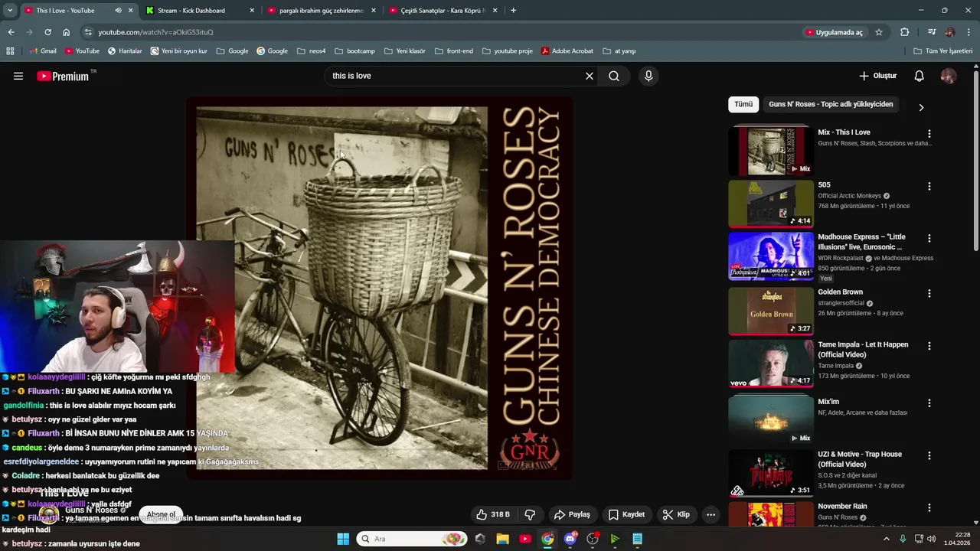Open the '505' video thumbnail

771,204
